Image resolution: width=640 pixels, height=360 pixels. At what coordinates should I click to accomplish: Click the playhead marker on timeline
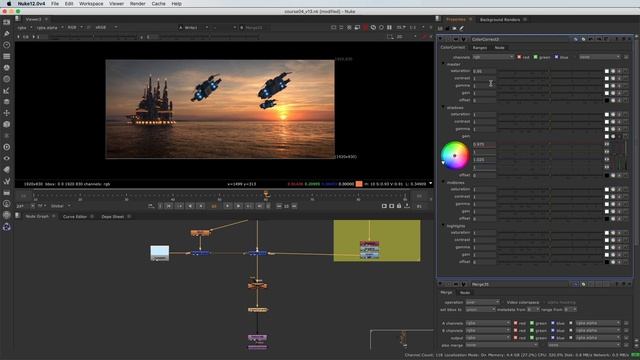267,195
